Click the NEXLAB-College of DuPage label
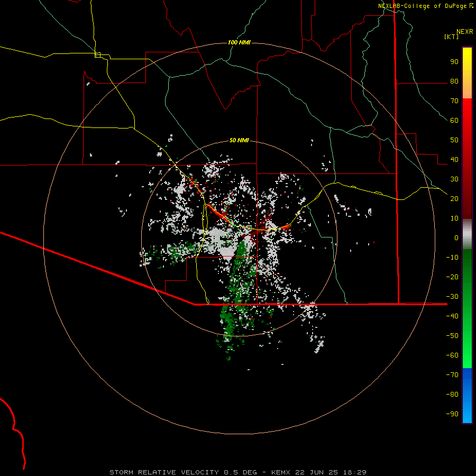The image size is (476, 476). coord(426,6)
